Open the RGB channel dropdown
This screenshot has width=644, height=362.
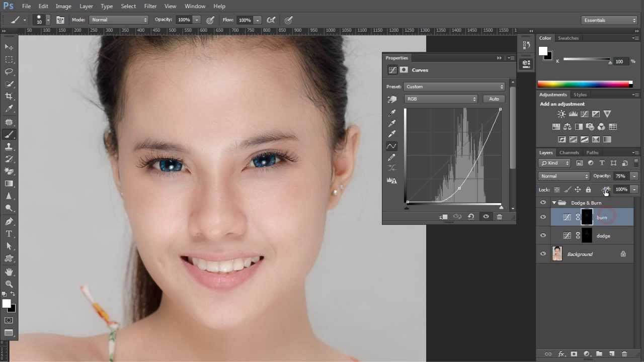point(441,99)
